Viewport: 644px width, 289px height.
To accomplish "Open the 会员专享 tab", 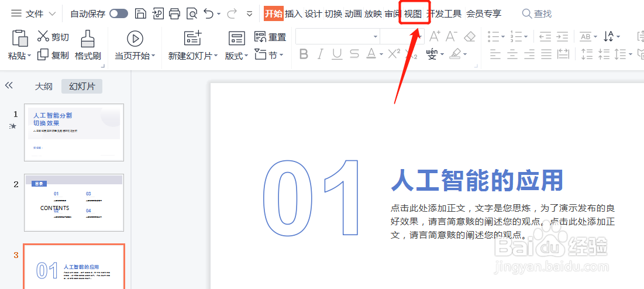I will (x=483, y=14).
